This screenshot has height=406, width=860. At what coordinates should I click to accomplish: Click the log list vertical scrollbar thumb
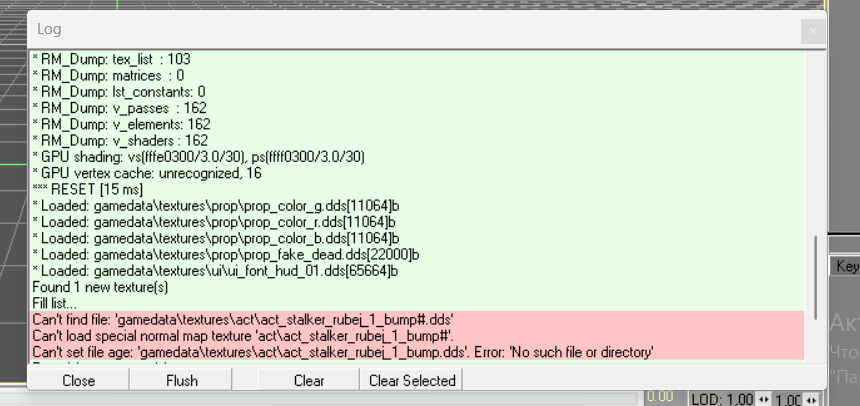pyautogui.click(x=816, y=277)
